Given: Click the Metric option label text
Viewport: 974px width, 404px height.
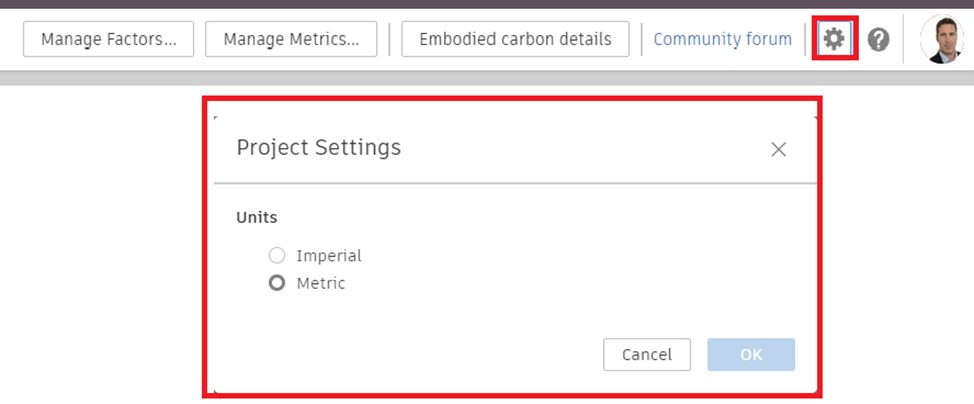Looking at the screenshot, I should pos(321,283).
